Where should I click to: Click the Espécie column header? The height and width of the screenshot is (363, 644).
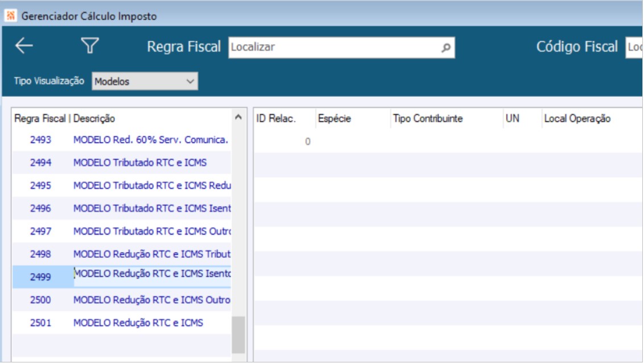point(335,119)
